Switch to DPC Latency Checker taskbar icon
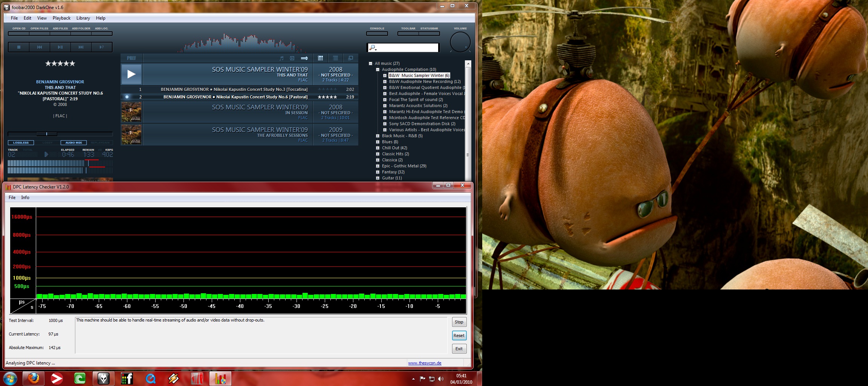This screenshot has height=386, width=868. click(x=220, y=378)
